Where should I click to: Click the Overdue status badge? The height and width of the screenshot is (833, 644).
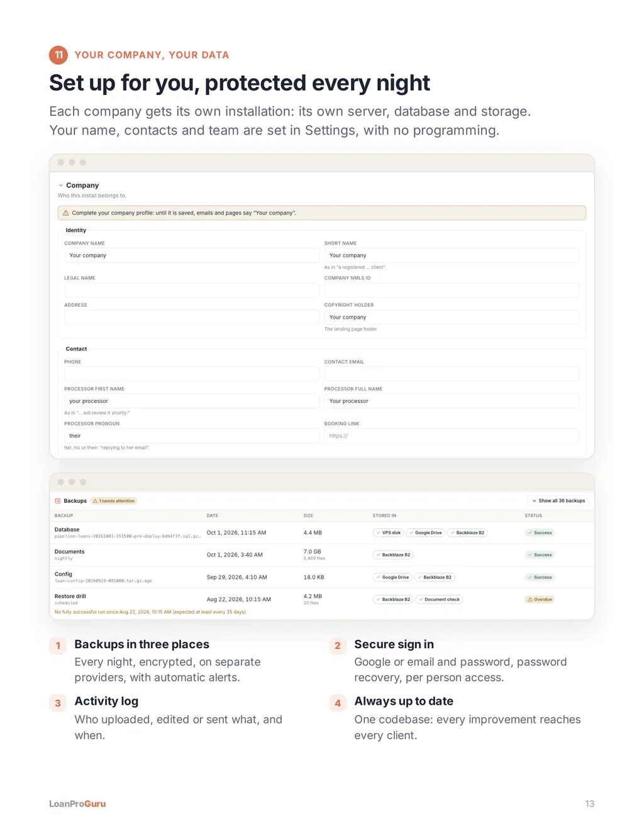[x=540, y=599]
